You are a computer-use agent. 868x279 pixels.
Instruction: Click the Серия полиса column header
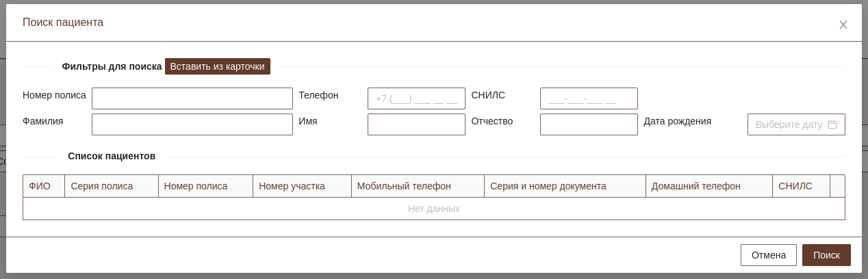tap(102, 186)
